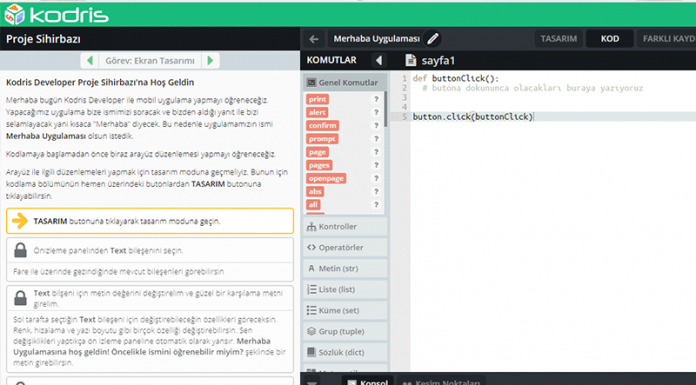
Task: Expand the Liste (list) category
Action: tap(345, 290)
